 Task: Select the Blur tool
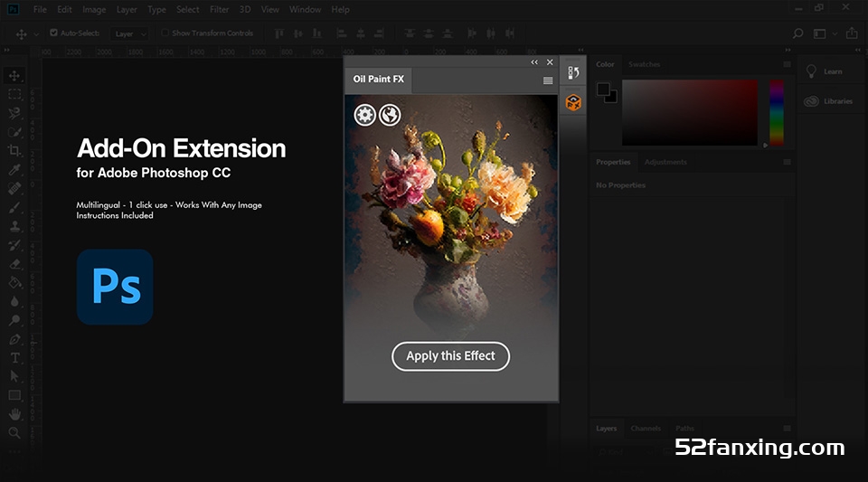pos(14,302)
